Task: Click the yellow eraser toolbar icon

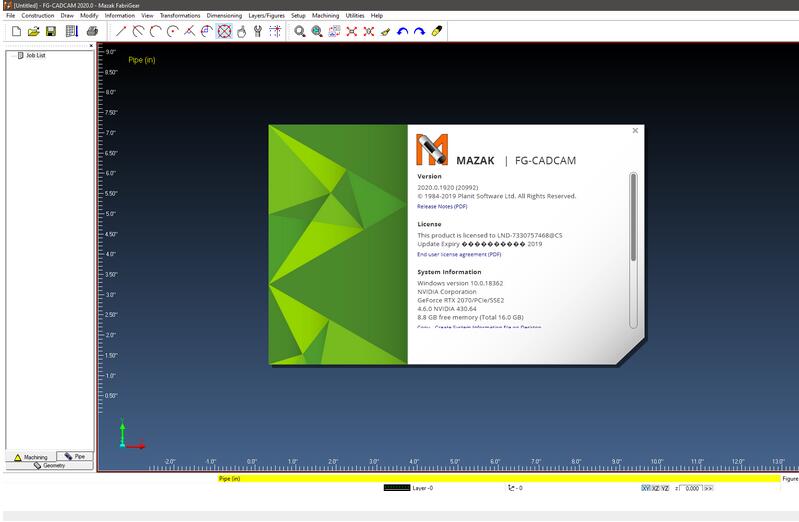Action: [x=437, y=32]
